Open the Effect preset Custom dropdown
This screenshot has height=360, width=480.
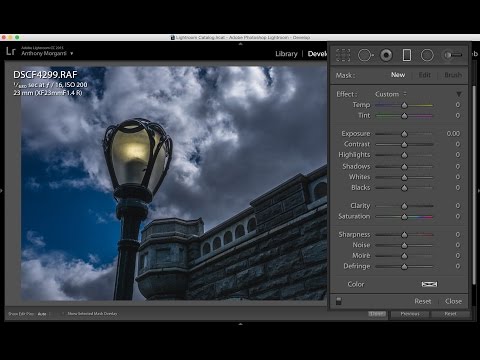[x=391, y=94]
